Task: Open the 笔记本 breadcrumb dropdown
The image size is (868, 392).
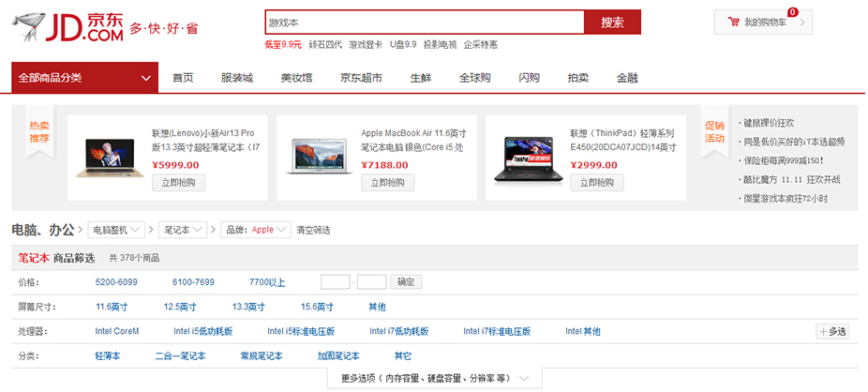Action: 186,230
